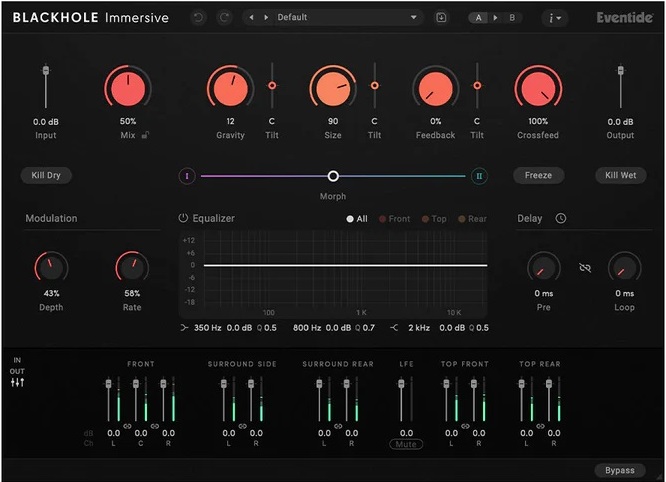Copy A to B arrow
Viewport: 666px width, 482px height.
click(x=495, y=18)
